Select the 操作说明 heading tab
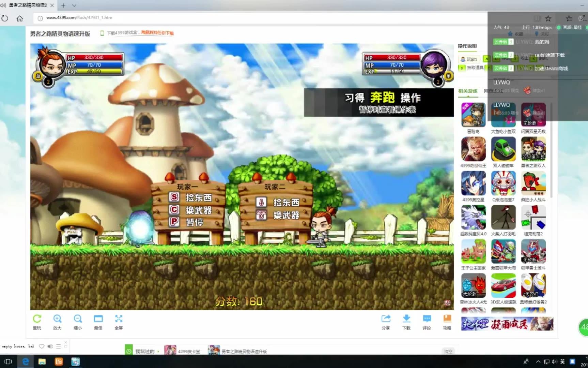The height and width of the screenshot is (368, 588). pos(467,46)
